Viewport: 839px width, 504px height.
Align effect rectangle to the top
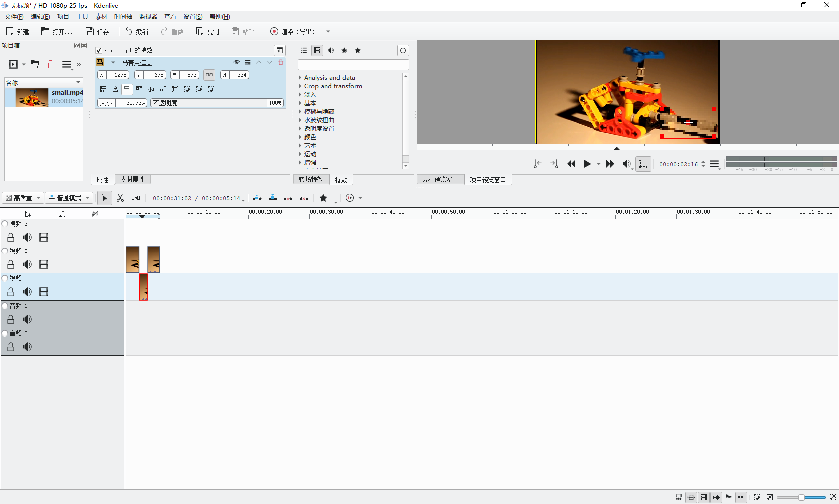(139, 89)
